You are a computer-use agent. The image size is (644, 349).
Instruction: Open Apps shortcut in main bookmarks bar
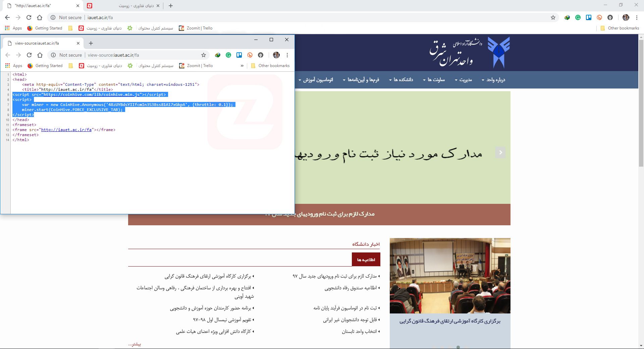point(13,28)
